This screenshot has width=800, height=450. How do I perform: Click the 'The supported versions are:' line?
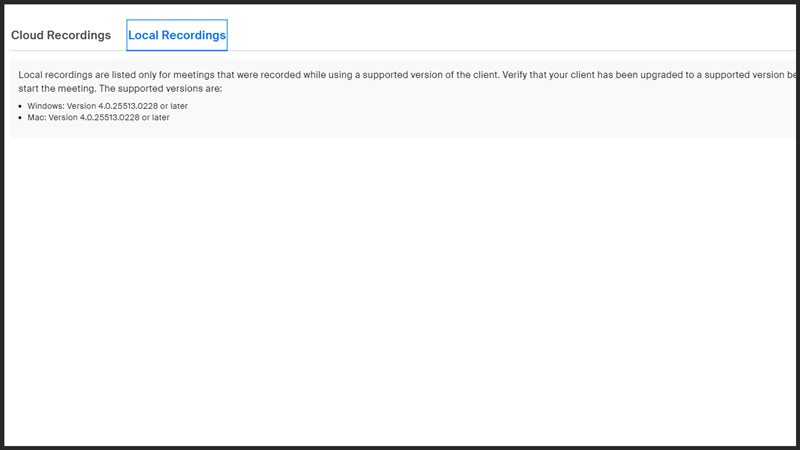(160, 89)
